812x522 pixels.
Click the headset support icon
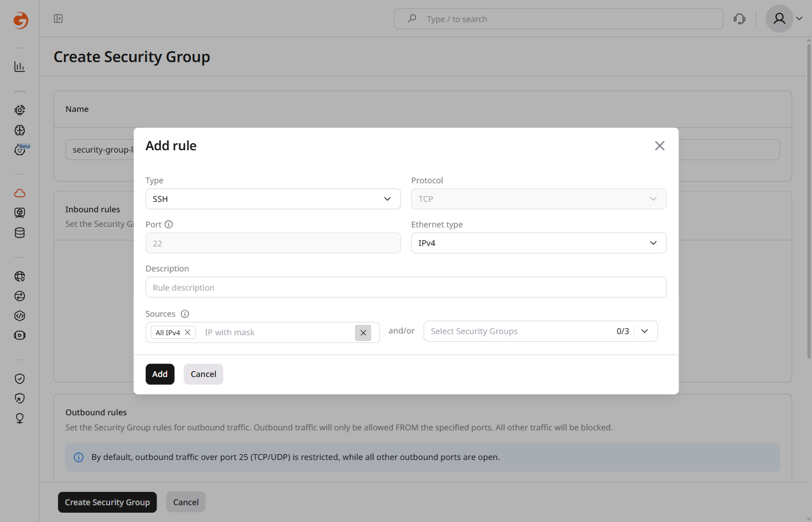[739, 19]
